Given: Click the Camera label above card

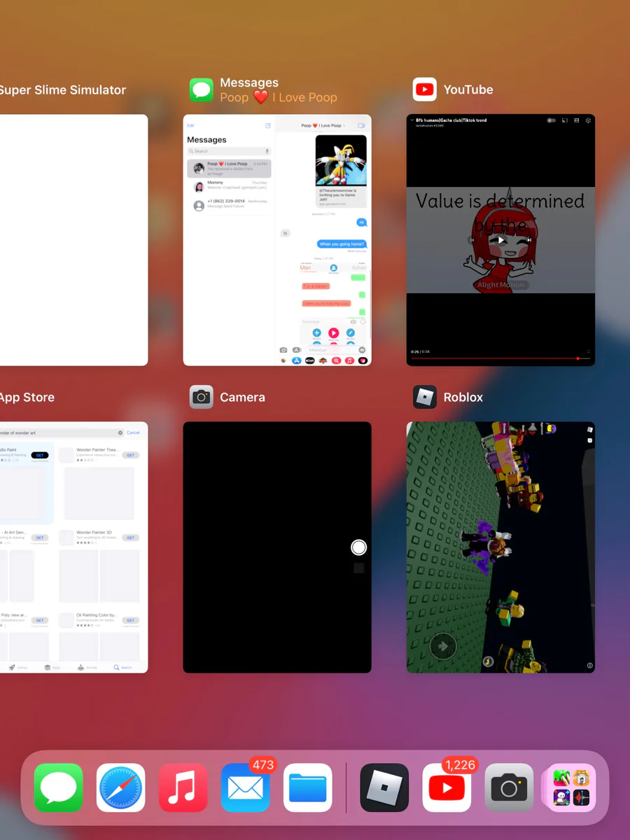Looking at the screenshot, I should (x=242, y=397).
